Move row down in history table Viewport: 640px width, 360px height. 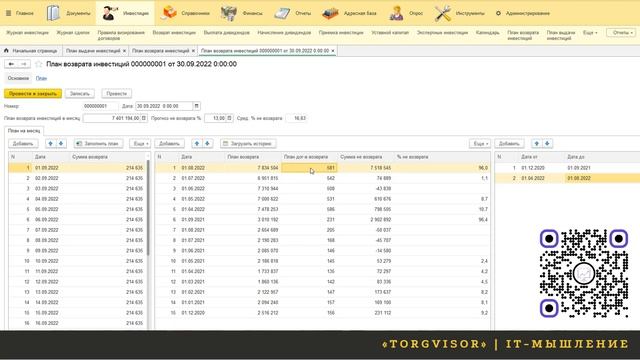pyautogui.click(x=207, y=144)
